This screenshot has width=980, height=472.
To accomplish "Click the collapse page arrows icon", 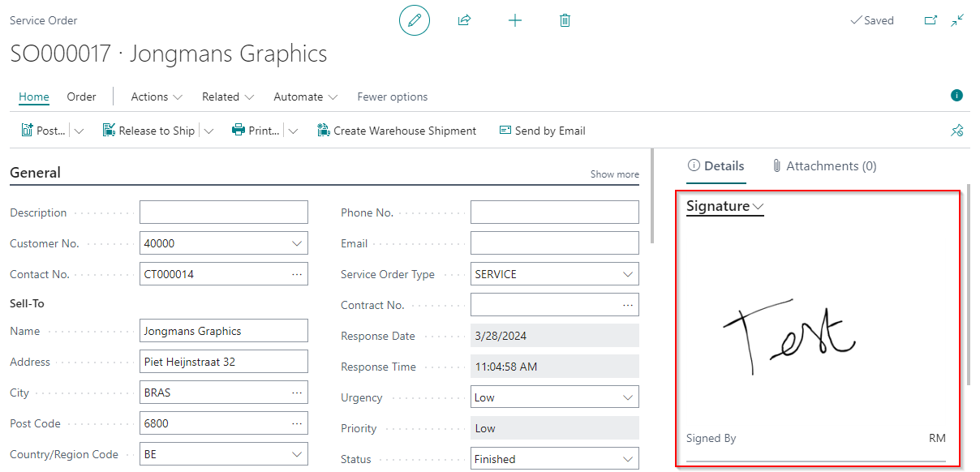I will pyautogui.click(x=958, y=20).
